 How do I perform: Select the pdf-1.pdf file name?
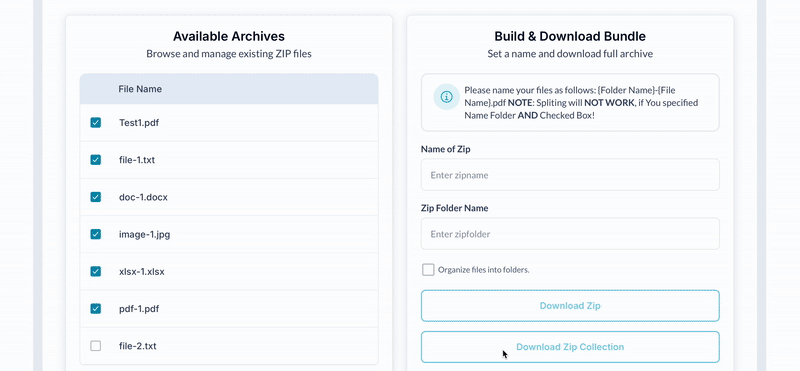pos(140,309)
